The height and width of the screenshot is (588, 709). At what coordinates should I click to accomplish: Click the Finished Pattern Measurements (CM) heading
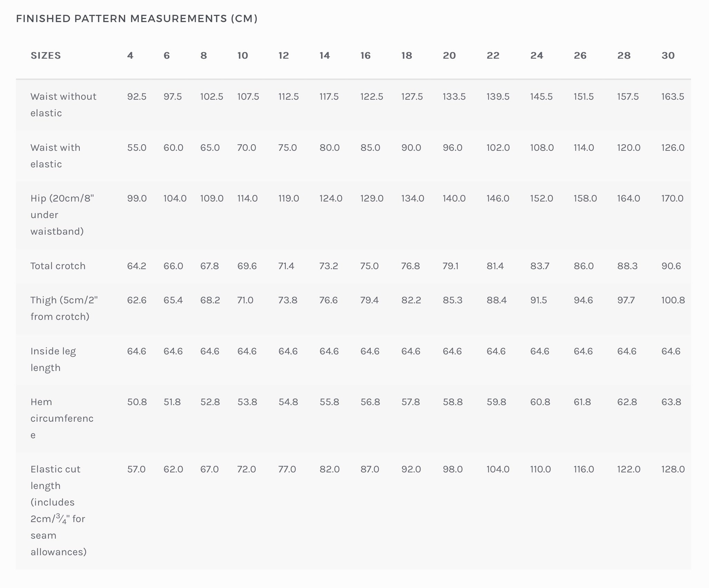pos(137,19)
